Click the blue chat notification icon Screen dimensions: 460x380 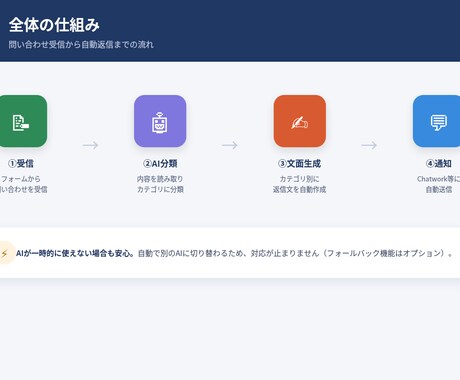pyautogui.click(x=437, y=121)
